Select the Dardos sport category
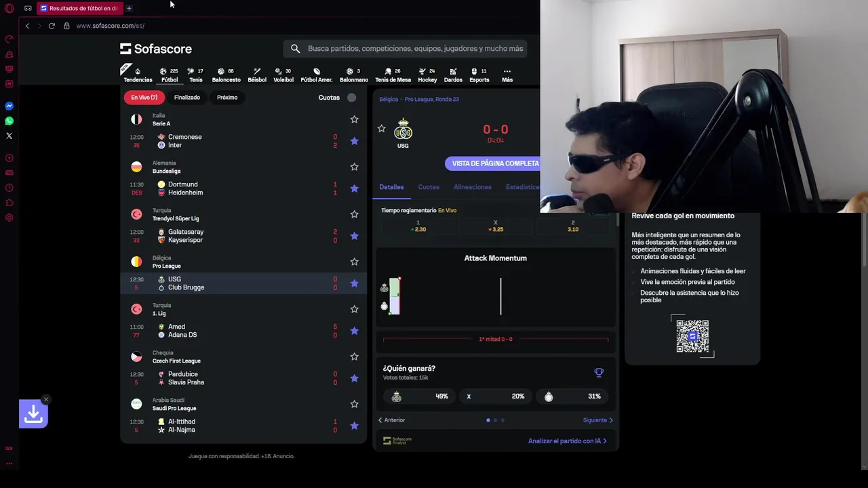Image resolution: width=868 pixels, height=488 pixels. [x=453, y=75]
